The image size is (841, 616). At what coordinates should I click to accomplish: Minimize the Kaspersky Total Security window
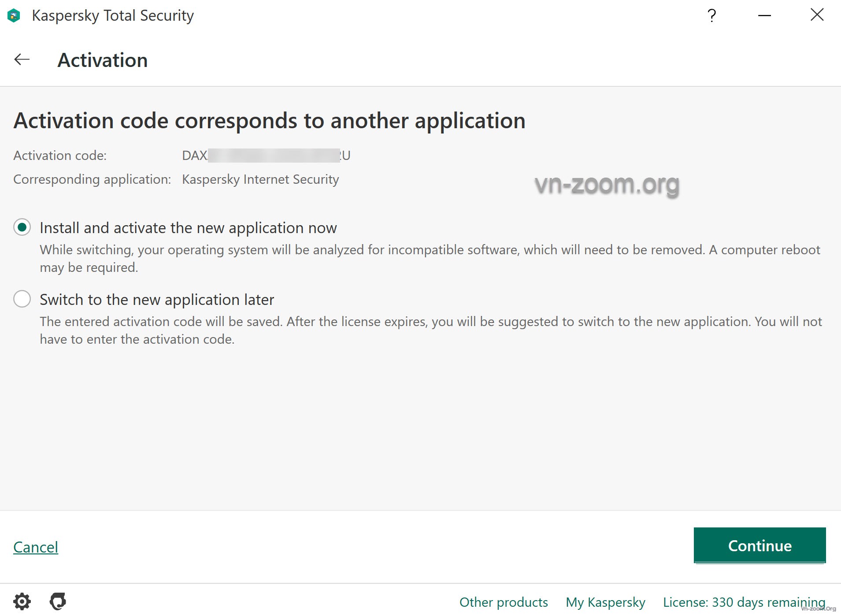(764, 15)
